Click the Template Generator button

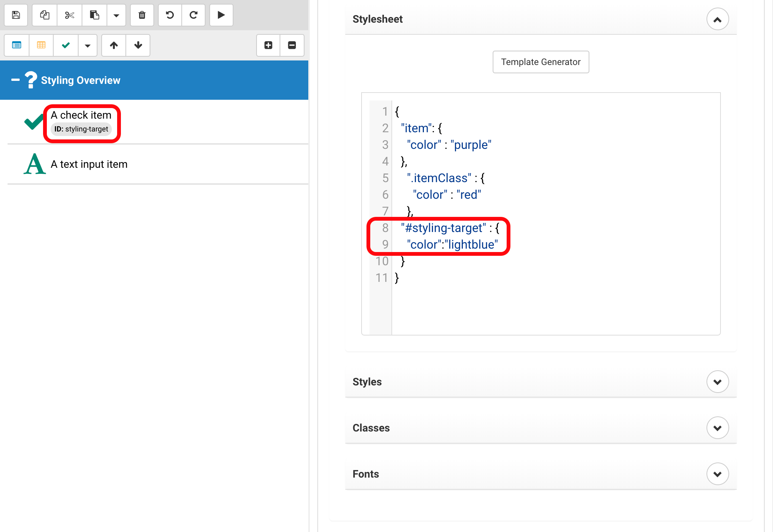pos(540,62)
